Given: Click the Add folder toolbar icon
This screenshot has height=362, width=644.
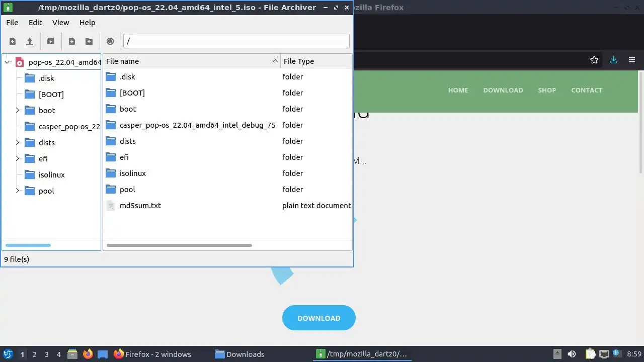Looking at the screenshot, I should pyautogui.click(x=89, y=41).
